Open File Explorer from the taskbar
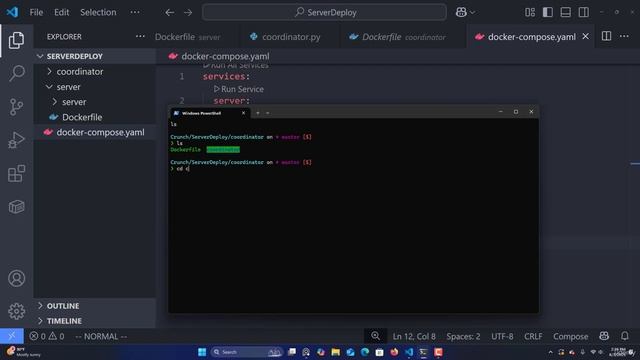The image size is (640, 360). [x=336, y=352]
